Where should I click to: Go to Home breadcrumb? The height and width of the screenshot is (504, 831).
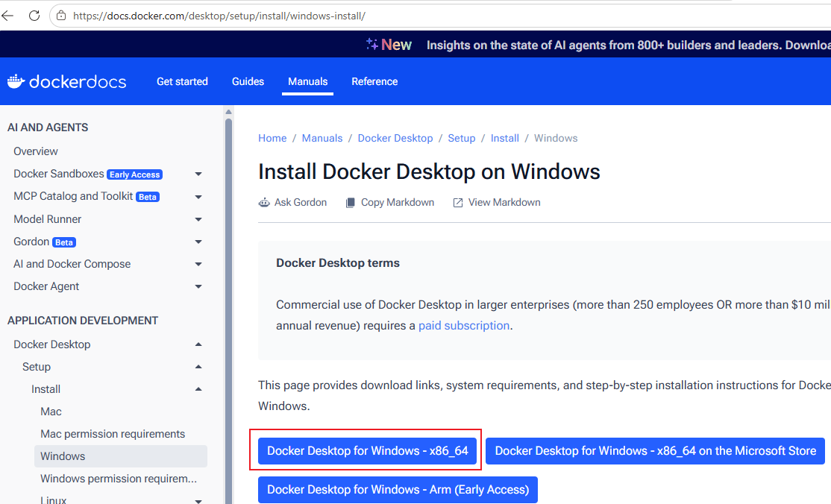click(x=272, y=139)
